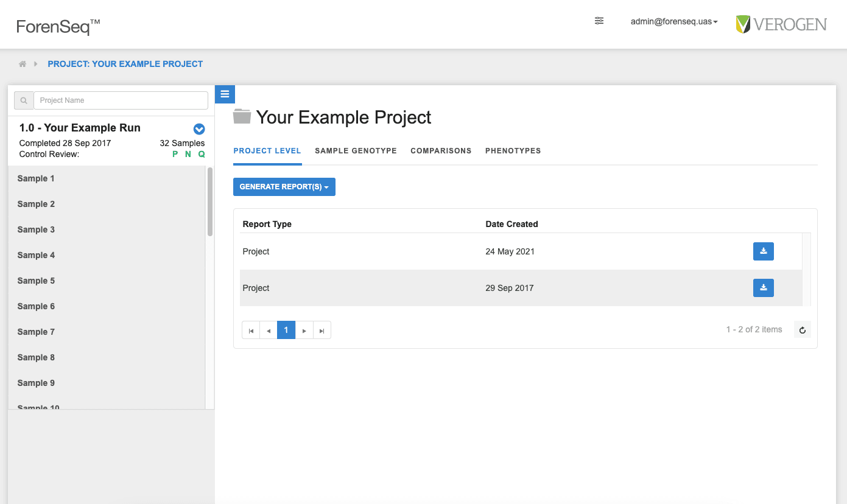Click Project in the 24 May 2021 row
The height and width of the screenshot is (504, 847).
[x=256, y=251]
